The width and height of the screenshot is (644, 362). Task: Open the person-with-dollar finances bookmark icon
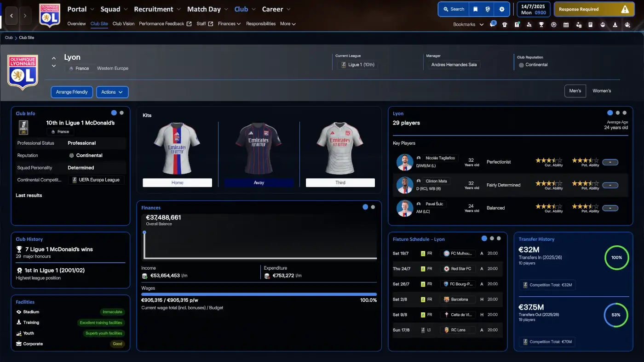pos(578,25)
